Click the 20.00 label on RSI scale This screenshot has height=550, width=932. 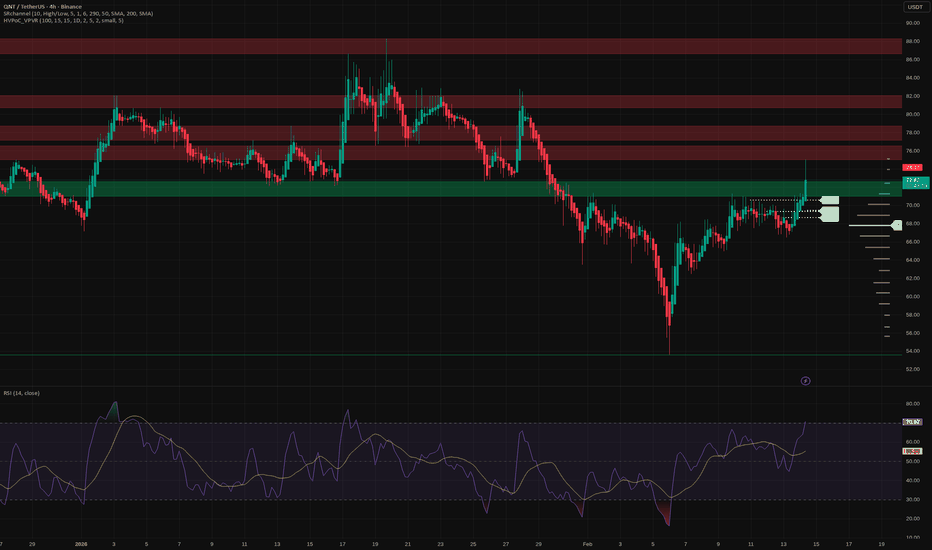tap(913, 518)
